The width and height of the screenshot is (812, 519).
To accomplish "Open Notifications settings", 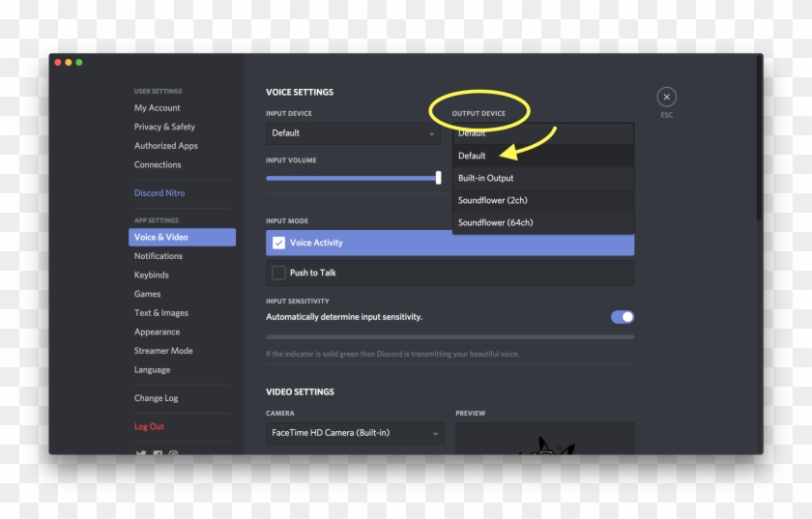I will tap(158, 256).
